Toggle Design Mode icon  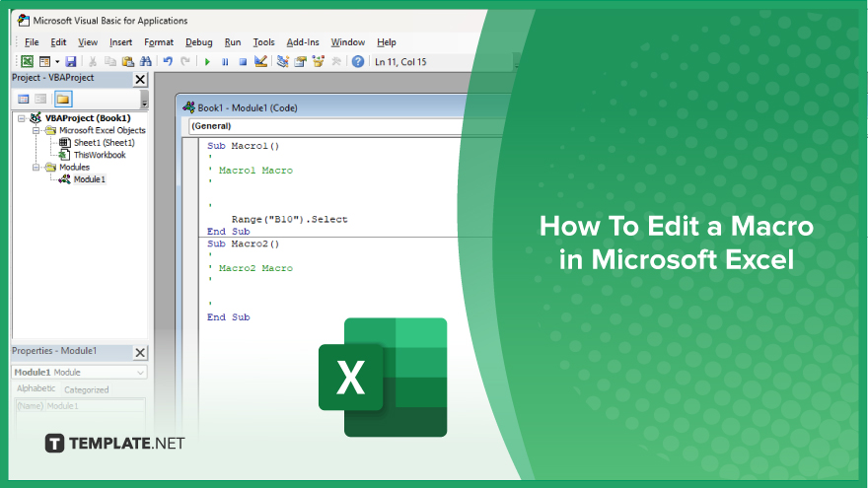tap(260, 61)
